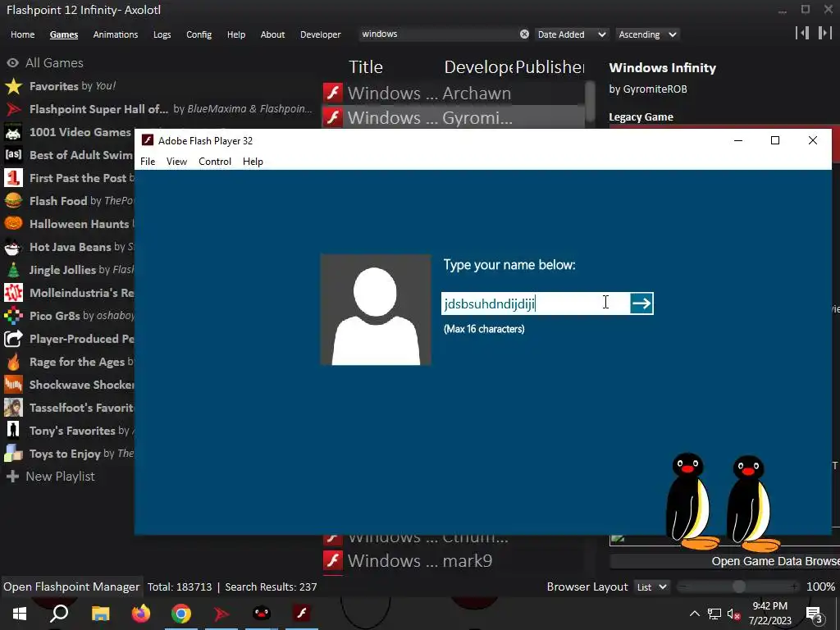
Task: Open the notification center icon
Action: [814, 614]
